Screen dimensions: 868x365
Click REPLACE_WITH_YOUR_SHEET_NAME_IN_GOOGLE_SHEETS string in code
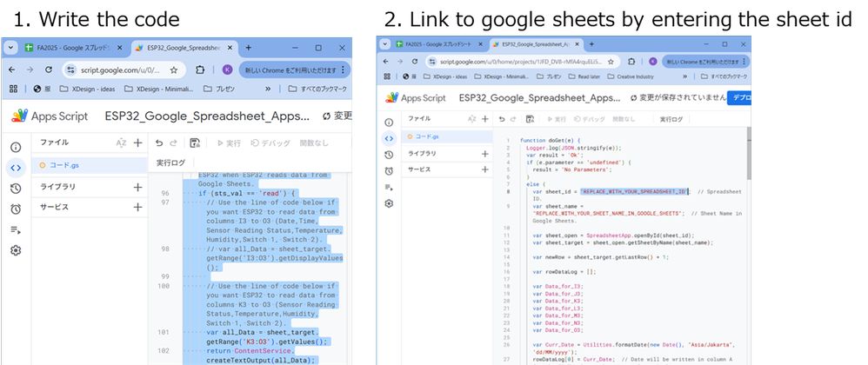point(607,213)
